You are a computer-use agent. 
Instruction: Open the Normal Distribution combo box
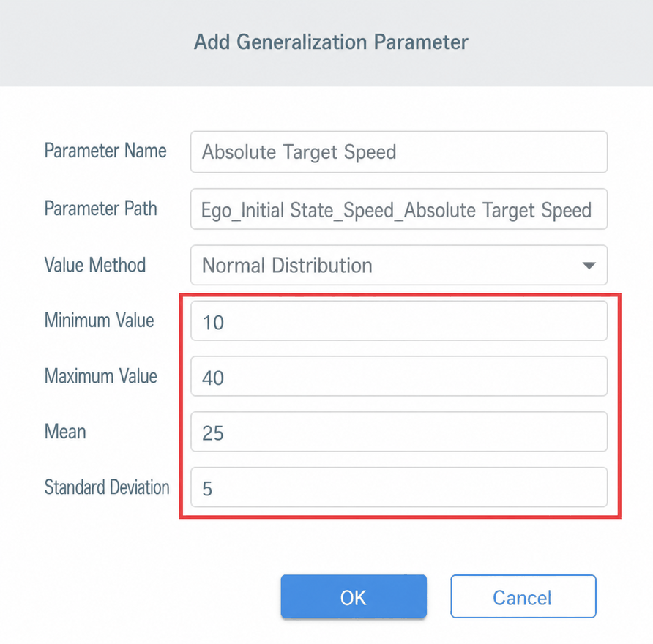click(x=398, y=265)
